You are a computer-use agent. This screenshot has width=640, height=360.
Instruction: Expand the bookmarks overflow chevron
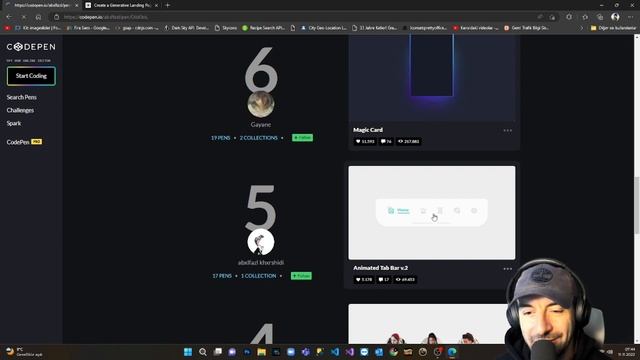582,28
